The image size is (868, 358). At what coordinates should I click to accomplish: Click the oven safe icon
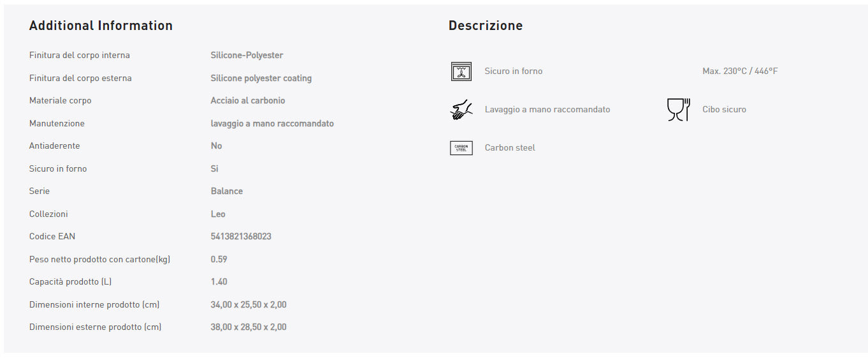pos(461,71)
